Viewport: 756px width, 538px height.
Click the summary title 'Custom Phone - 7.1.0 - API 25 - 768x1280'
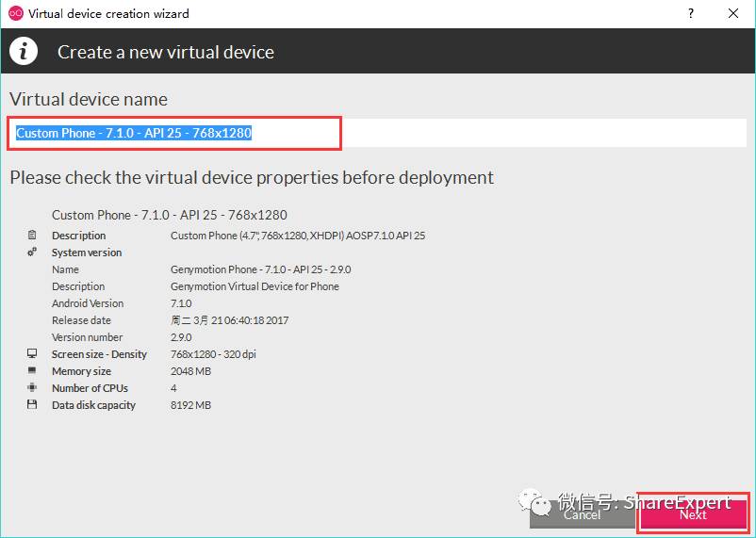(170, 215)
